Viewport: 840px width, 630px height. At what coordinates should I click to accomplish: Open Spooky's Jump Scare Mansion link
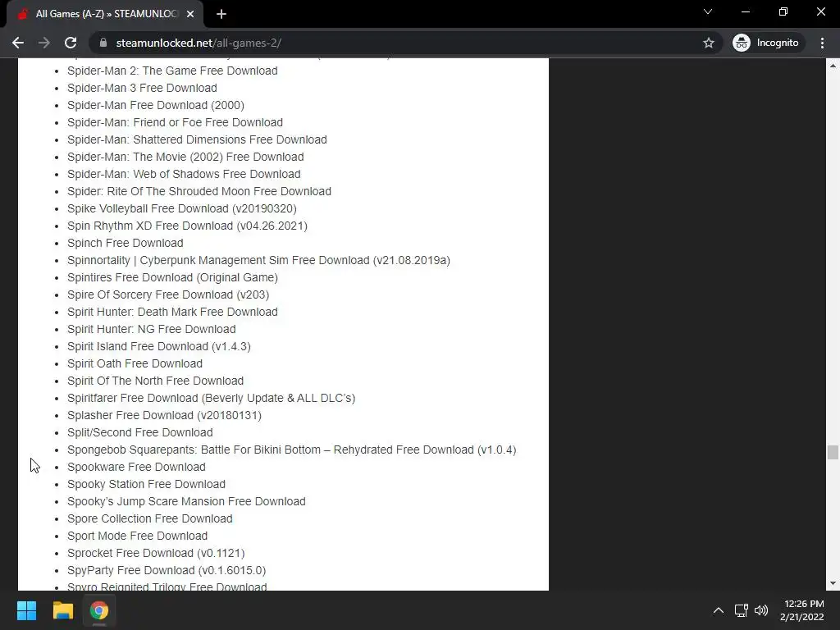pos(186,501)
